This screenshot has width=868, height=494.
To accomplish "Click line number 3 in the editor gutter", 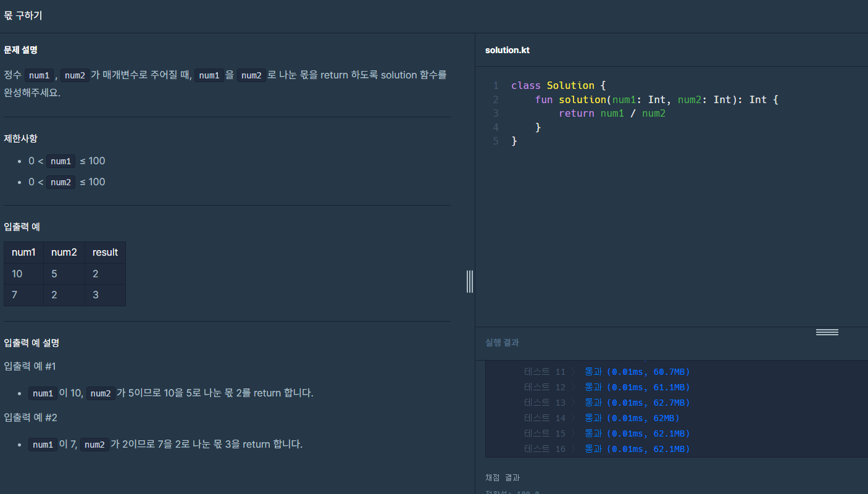I will (x=495, y=113).
